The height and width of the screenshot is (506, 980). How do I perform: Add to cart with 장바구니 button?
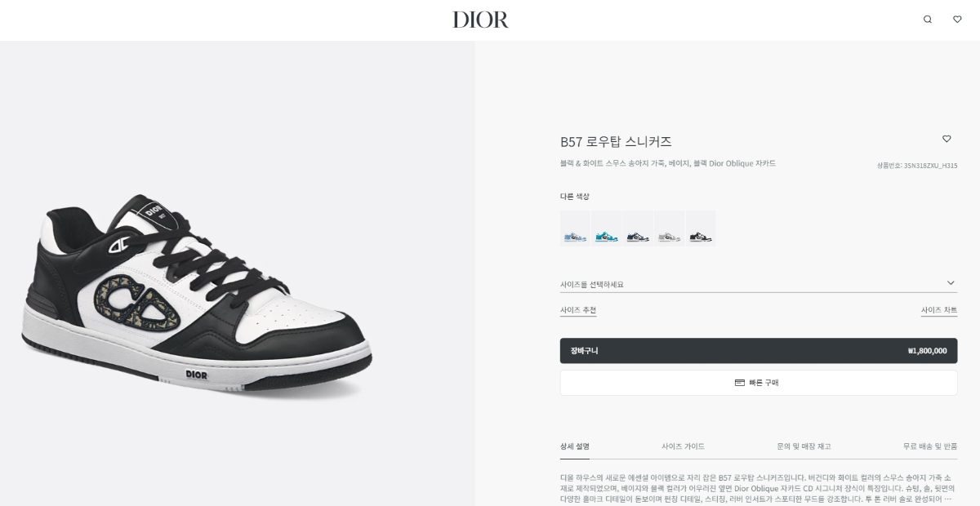coord(759,351)
